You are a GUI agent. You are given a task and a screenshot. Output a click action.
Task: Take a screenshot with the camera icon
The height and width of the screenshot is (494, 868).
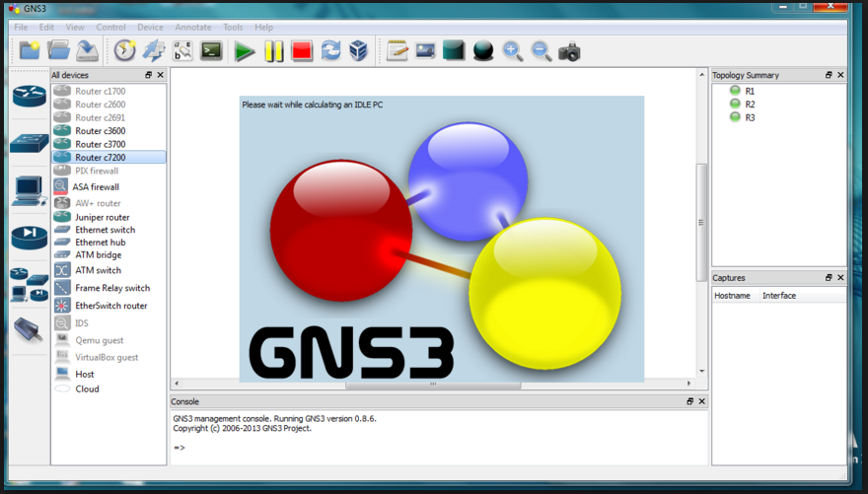(x=570, y=52)
